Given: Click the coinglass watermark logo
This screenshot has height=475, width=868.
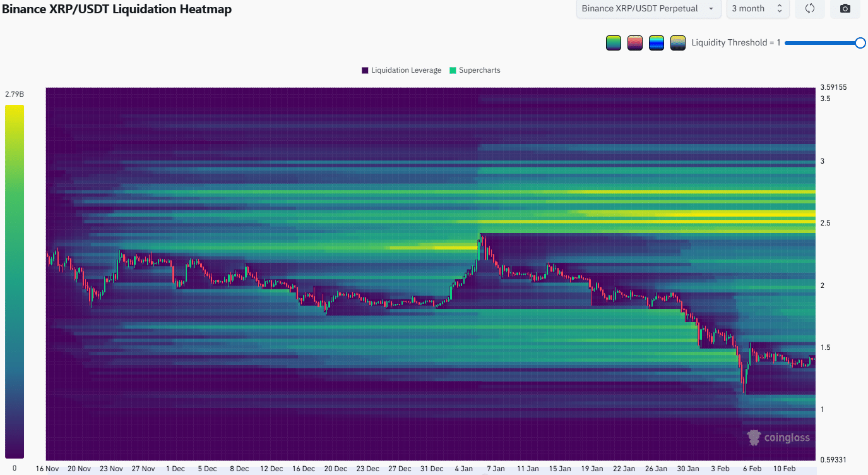Looking at the screenshot, I should click(x=777, y=438).
